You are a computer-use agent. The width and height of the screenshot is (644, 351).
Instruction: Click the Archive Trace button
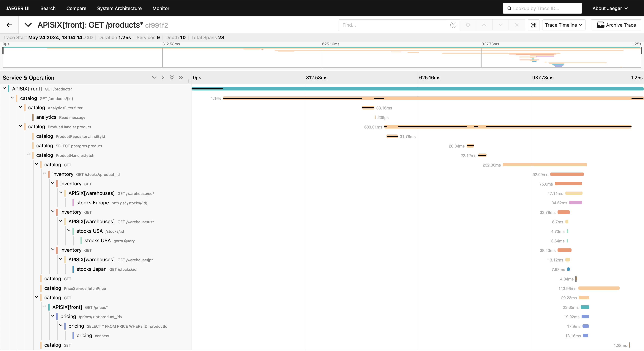[x=616, y=25]
